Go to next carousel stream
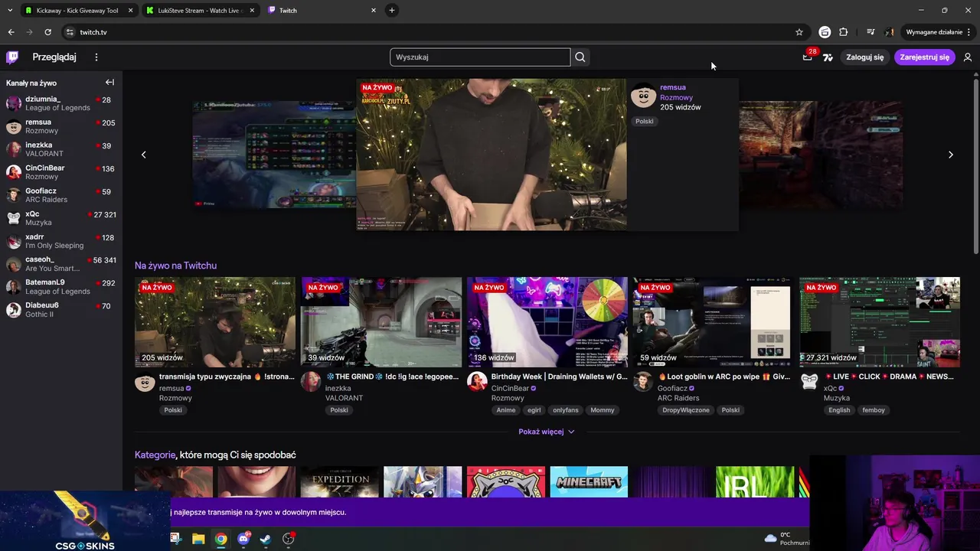Viewport: 980px width, 551px height. point(951,155)
